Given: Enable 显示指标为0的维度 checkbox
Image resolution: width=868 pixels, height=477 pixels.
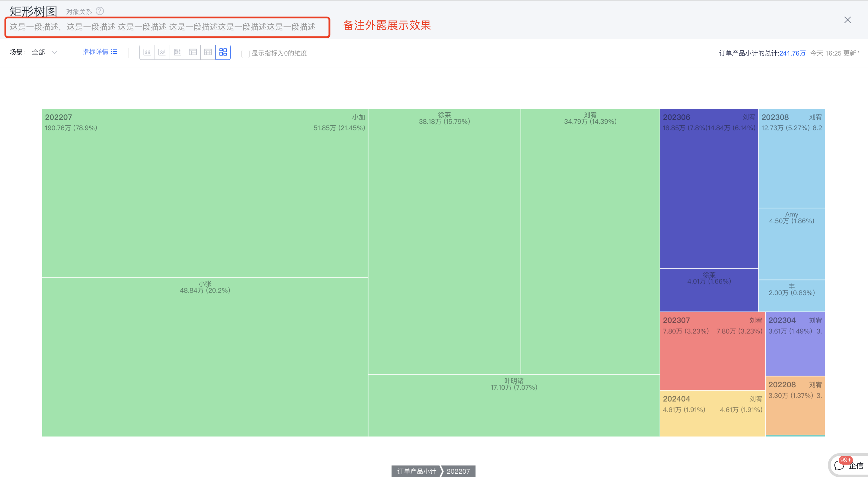Looking at the screenshot, I should [245, 54].
